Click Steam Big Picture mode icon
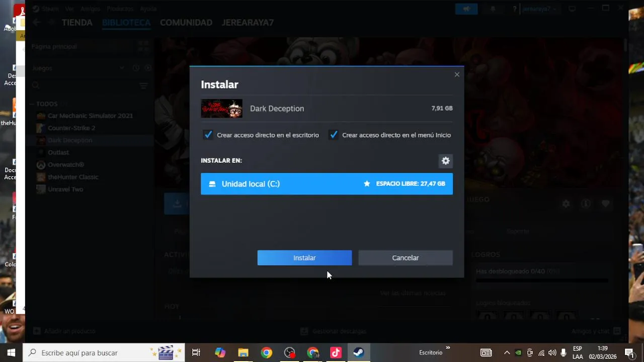The height and width of the screenshot is (362, 644). point(572,9)
